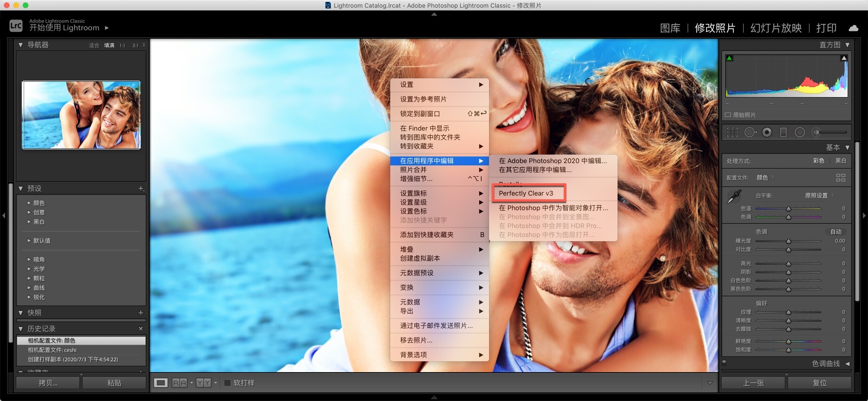The image size is (868, 401).
Task: Adjust the 色温 temperature slider
Action: click(x=788, y=209)
